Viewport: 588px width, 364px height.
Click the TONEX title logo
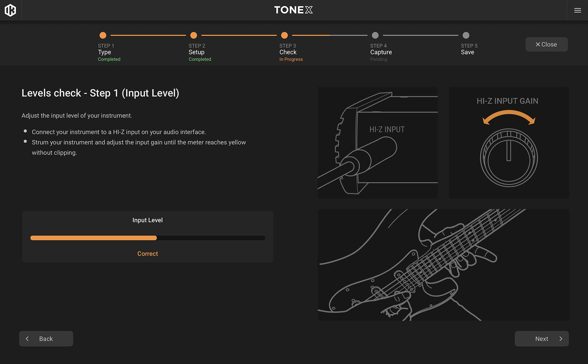(293, 10)
